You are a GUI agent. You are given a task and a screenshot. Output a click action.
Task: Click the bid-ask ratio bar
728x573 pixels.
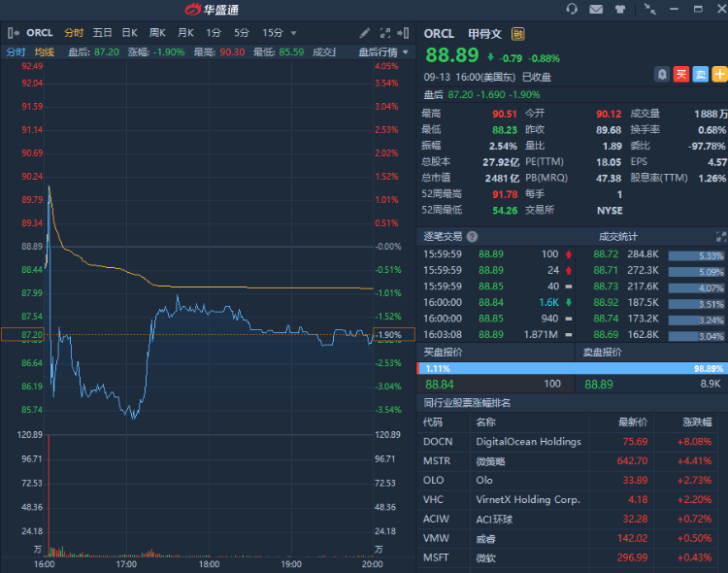coord(572,369)
